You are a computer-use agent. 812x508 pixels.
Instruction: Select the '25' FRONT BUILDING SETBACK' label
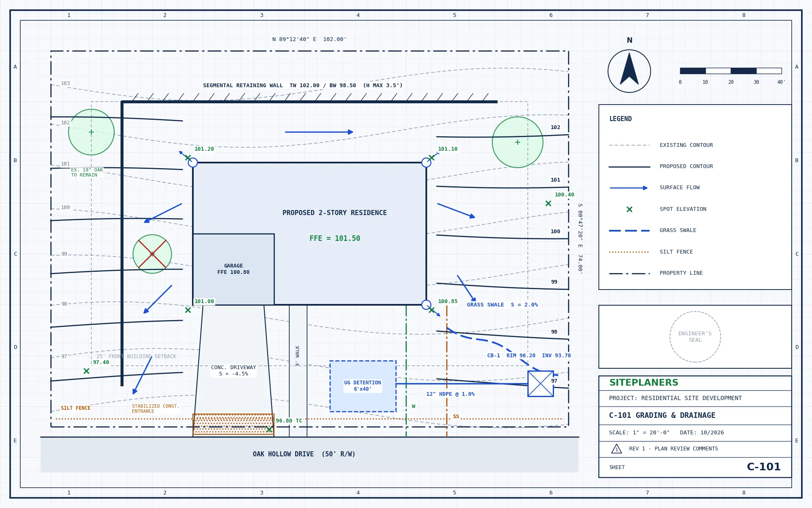[136, 356]
